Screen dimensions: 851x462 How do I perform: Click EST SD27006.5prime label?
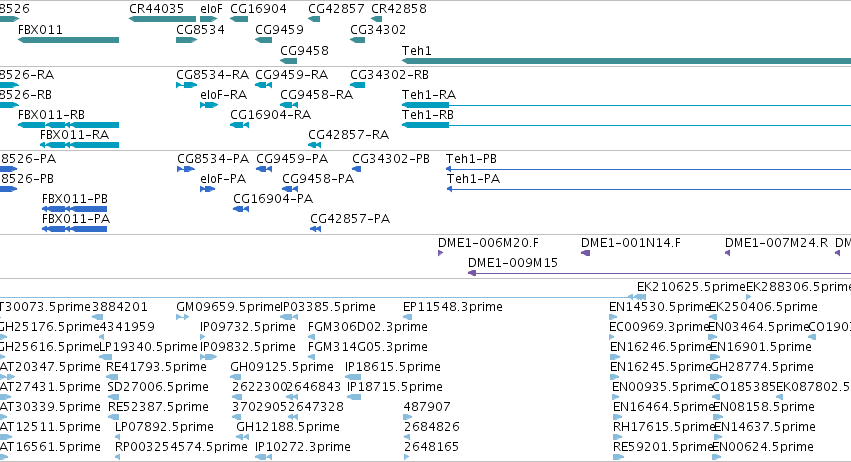tap(158, 388)
